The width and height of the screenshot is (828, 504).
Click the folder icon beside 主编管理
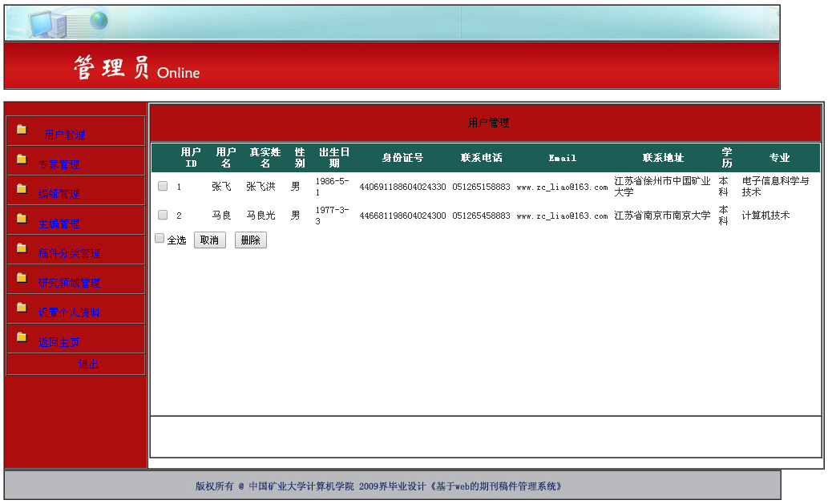pos(22,219)
